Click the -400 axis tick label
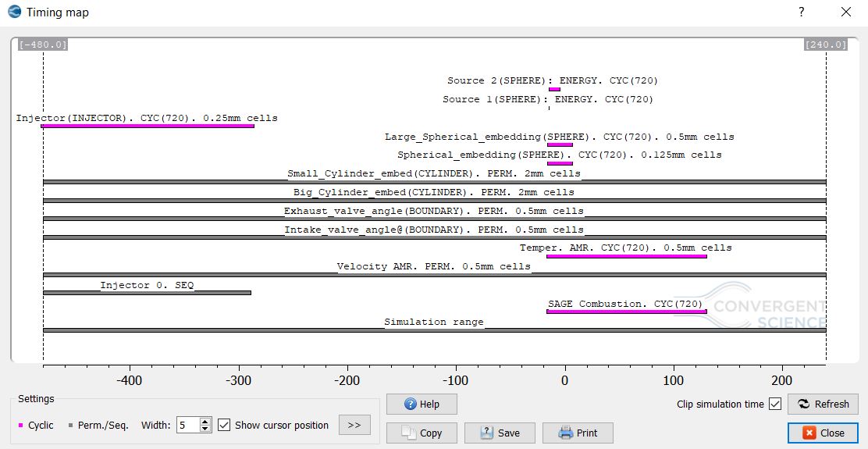This screenshot has width=868, height=449. coord(130,382)
